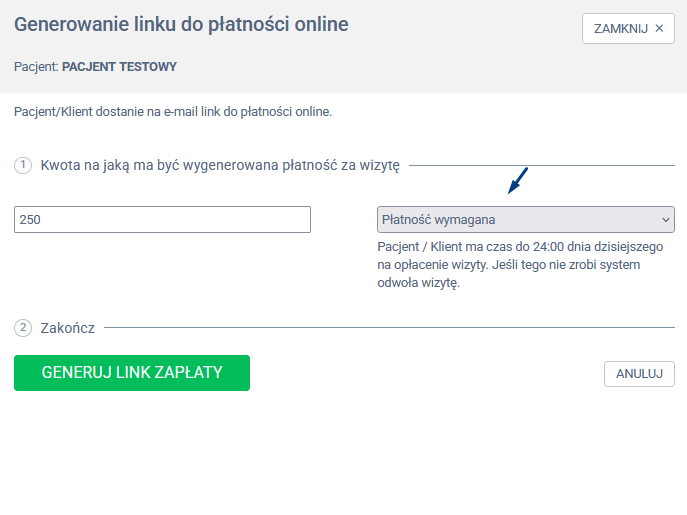Click the Zakończ section heading
This screenshot has width=687, height=515.
point(67,328)
